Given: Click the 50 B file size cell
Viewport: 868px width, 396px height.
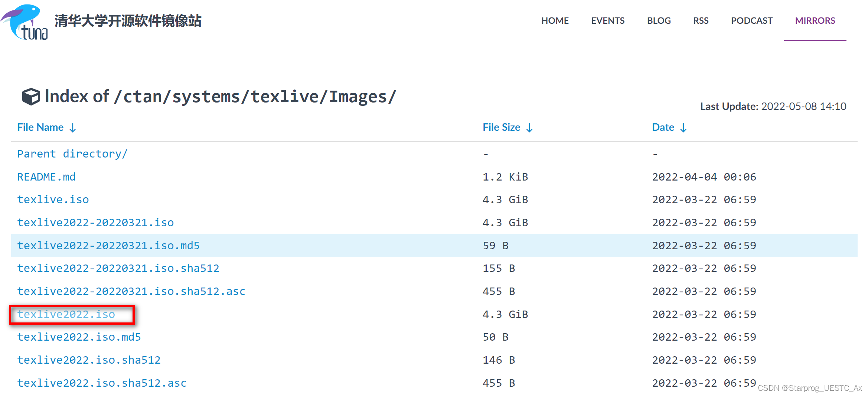Looking at the screenshot, I should (496, 337).
